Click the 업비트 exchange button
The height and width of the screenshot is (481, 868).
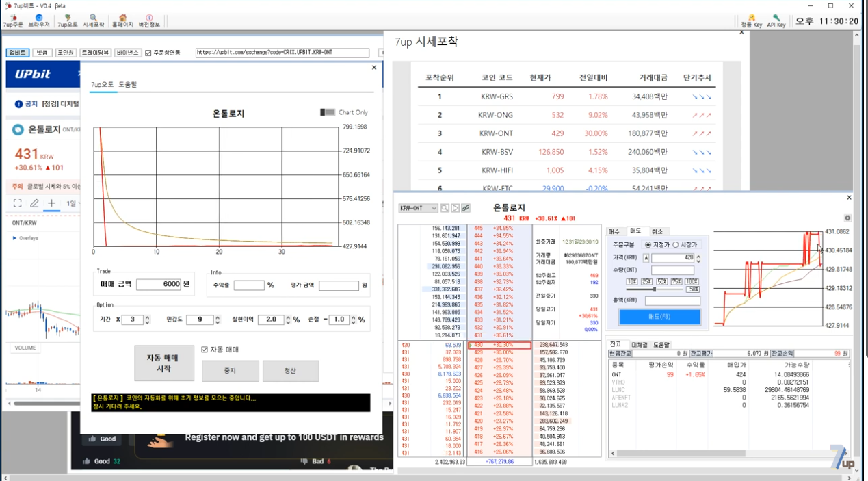coord(18,53)
